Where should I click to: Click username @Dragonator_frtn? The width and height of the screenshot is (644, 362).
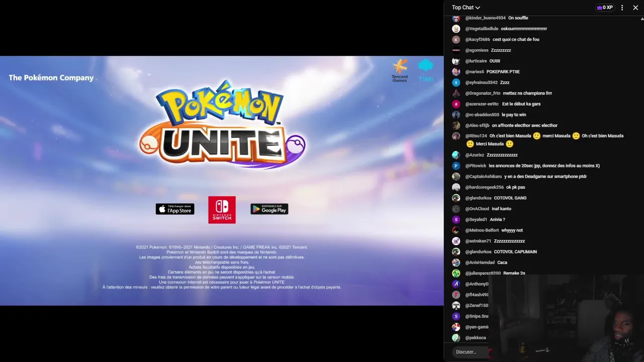tap(483, 94)
